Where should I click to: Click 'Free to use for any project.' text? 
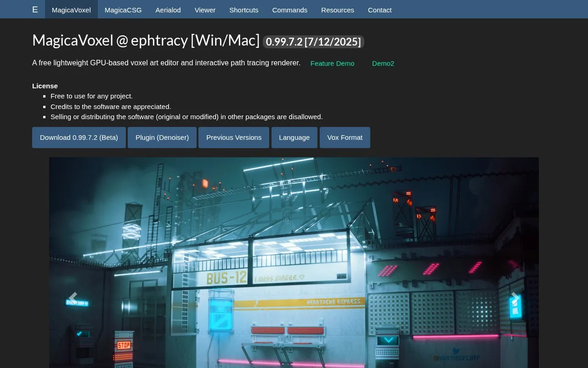click(91, 96)
